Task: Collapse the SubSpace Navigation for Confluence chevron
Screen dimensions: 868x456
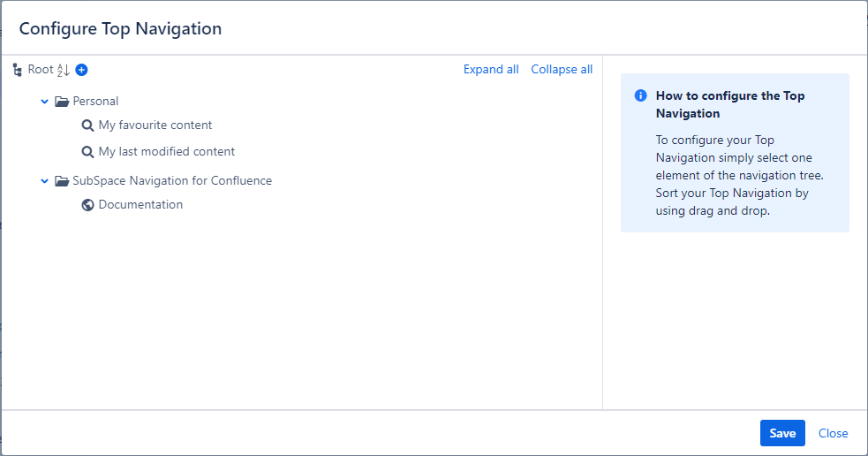Action: coord(44,181)
